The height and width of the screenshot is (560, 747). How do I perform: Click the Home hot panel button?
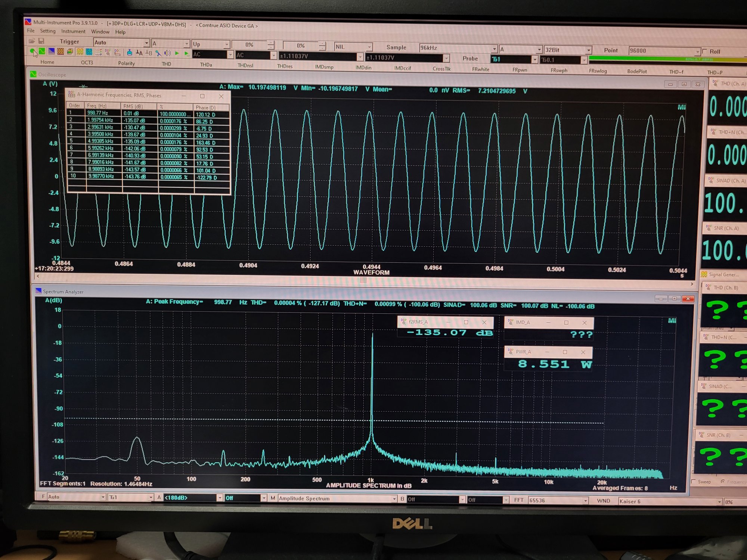click(x=47, y=62)
